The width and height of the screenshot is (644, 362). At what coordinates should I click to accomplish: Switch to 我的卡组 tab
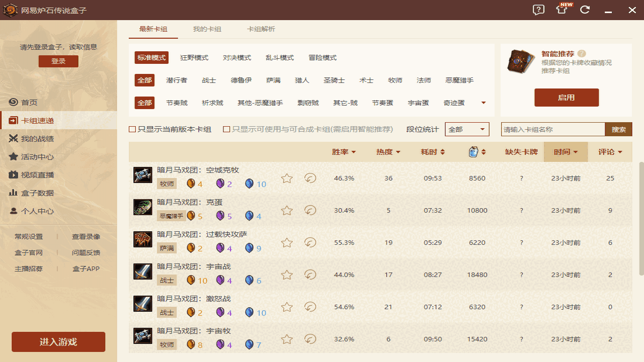coord(207,29)
